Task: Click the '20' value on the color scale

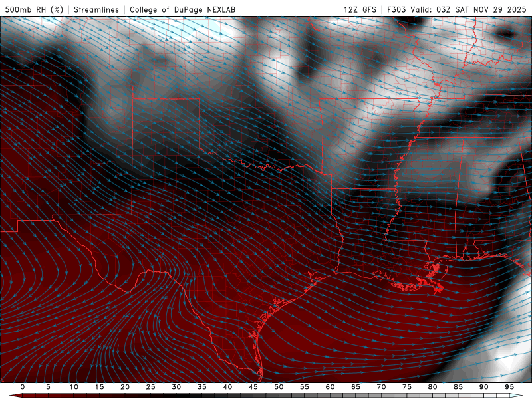Action: click(125, 387)
